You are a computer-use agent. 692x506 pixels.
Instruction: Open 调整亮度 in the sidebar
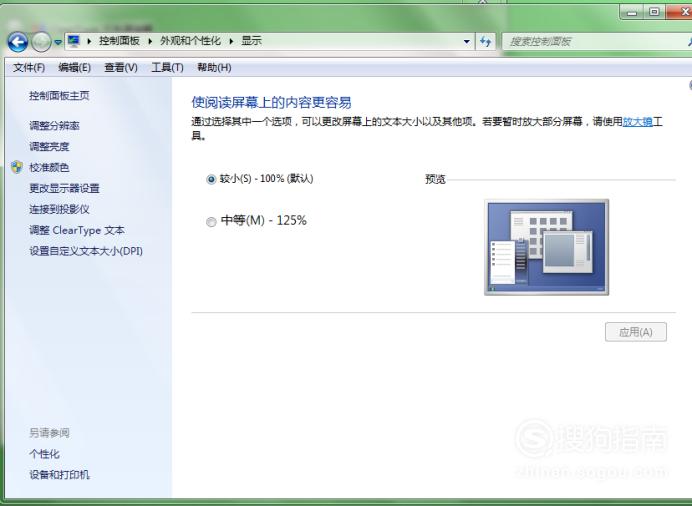(x=49, y=146)
